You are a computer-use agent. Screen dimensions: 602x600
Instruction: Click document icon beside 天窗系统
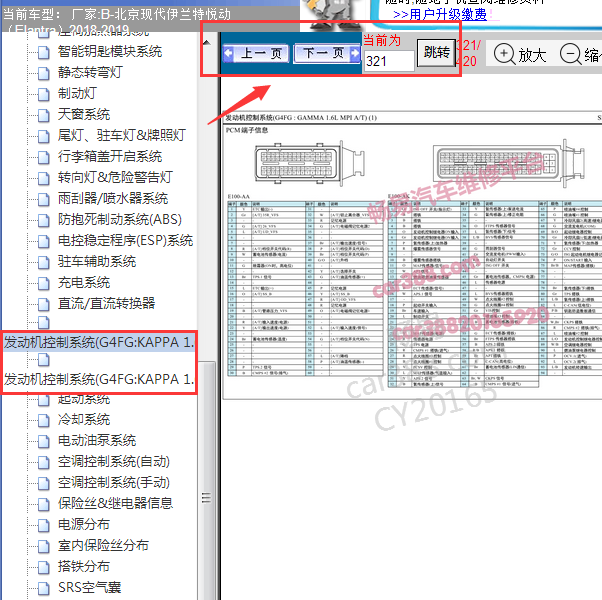click(x=44, y=116)
